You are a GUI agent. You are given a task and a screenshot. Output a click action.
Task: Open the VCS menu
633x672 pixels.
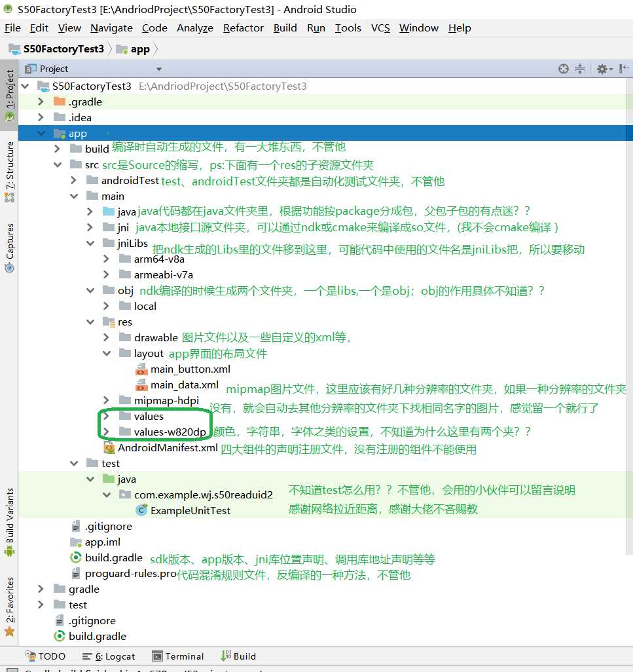click(380, 28)
